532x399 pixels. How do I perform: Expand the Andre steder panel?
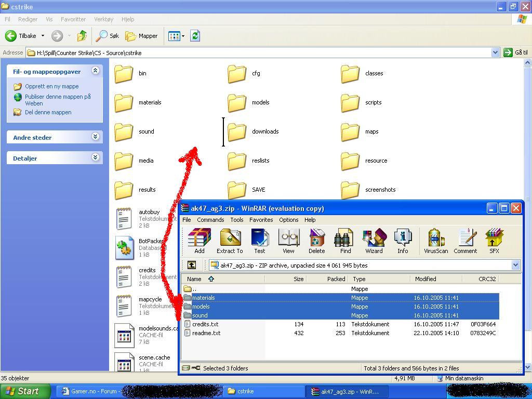96,137
